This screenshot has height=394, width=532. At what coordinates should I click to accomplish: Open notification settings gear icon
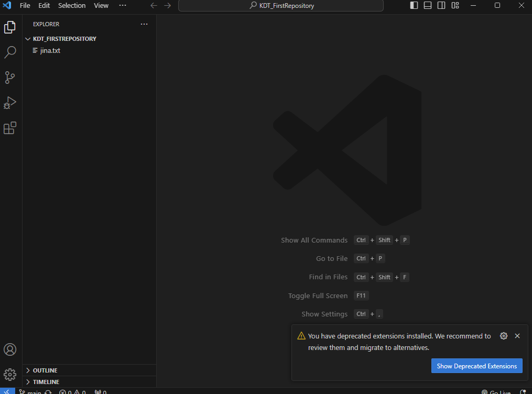(x=504, y=336)
